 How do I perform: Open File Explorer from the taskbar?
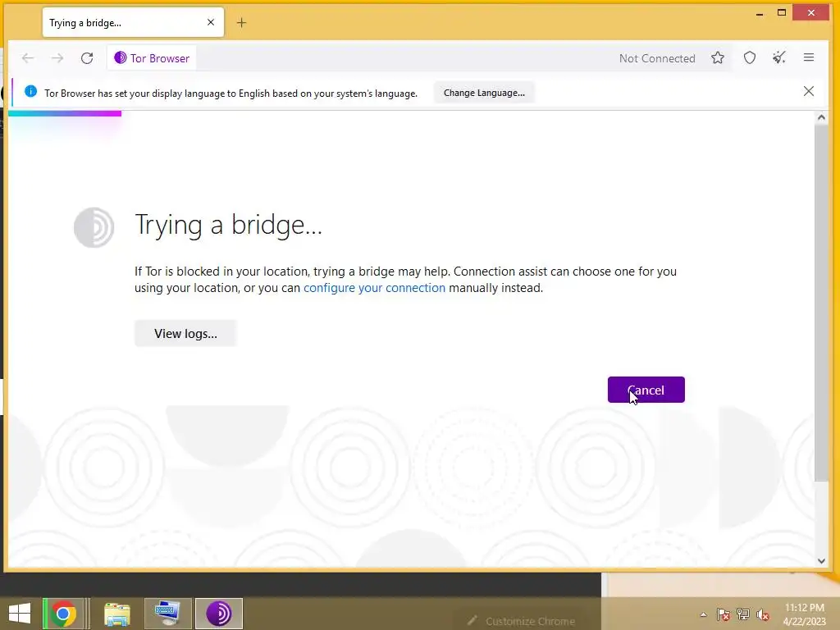116,614
